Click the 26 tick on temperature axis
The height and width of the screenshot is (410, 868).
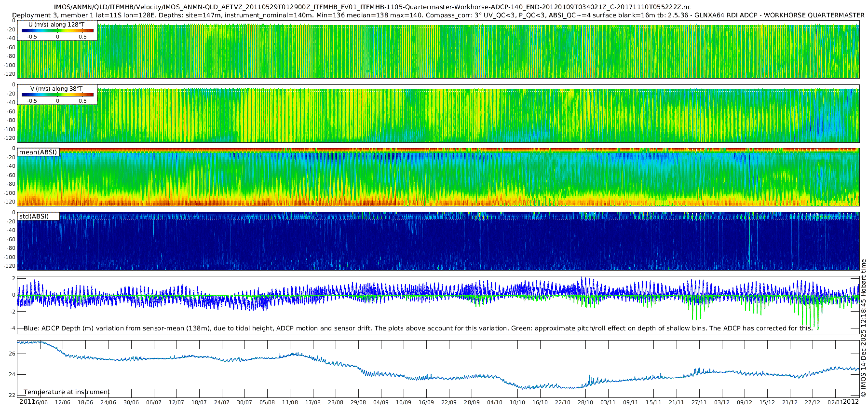click(x=12, y=354)
